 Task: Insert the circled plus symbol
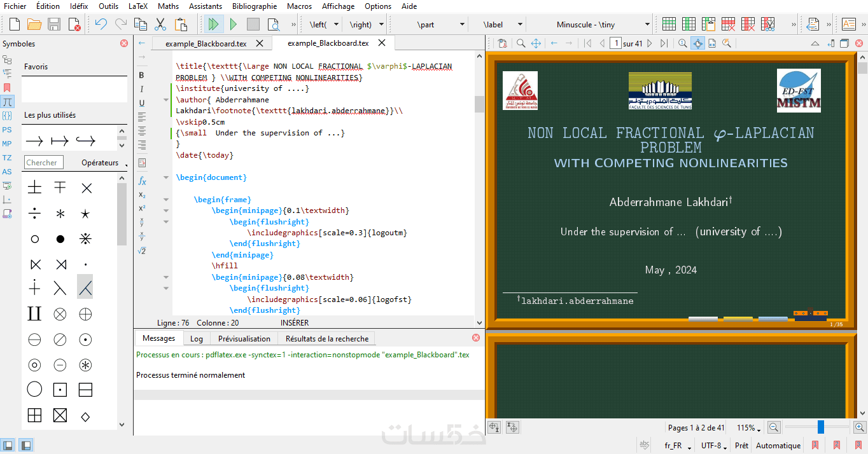pyautogui.click(x=85, y=313)
